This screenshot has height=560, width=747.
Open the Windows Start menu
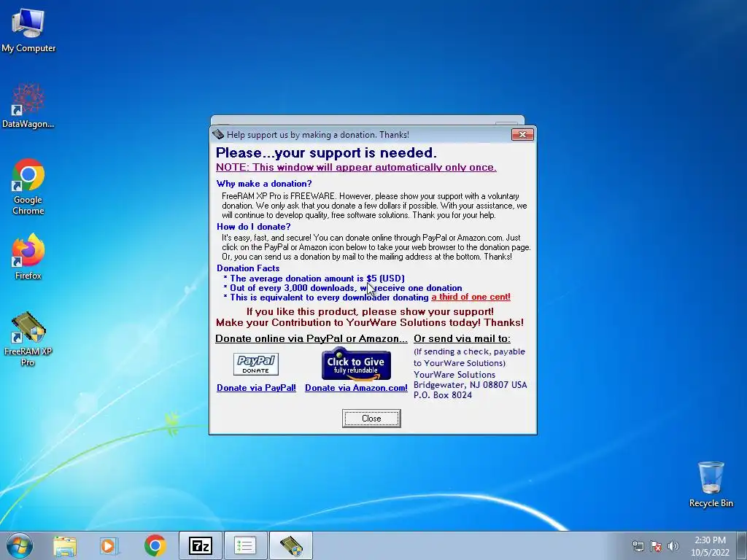pyautogui.click(x=20, y=545)
